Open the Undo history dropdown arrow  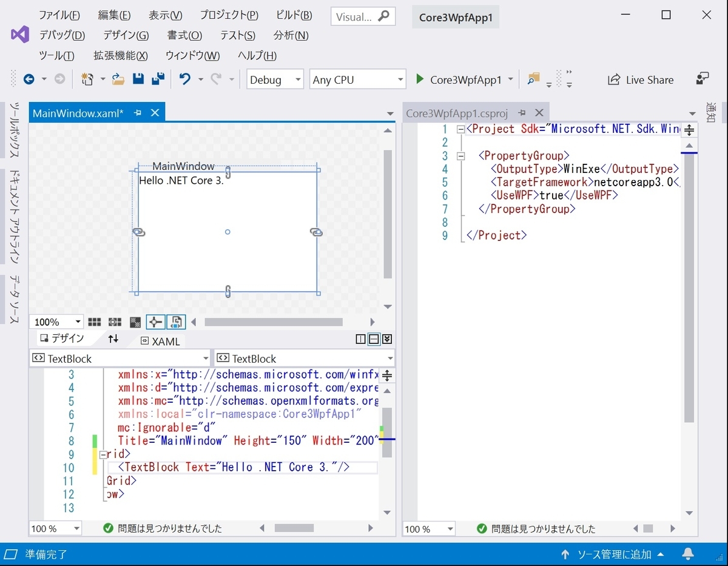click(x=200, y=79)
